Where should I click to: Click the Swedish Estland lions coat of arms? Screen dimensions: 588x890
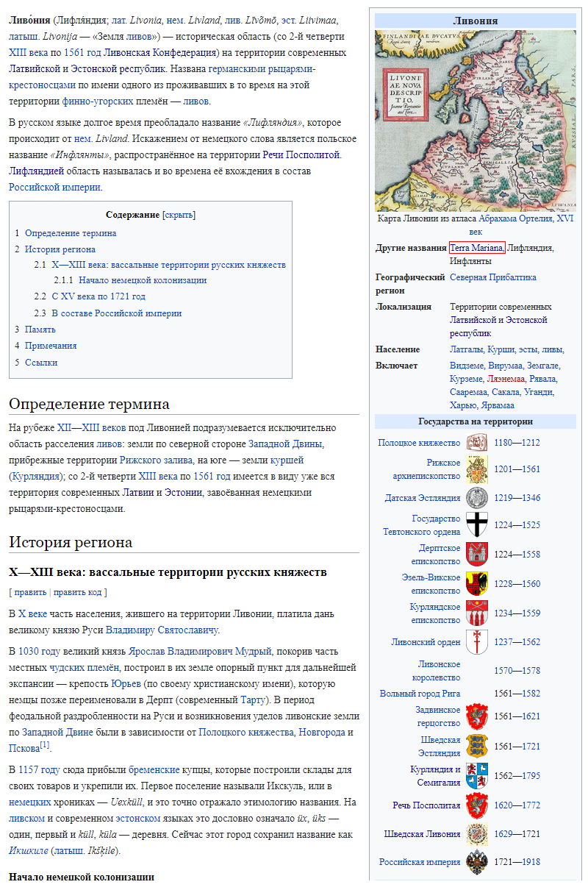(x=477, y=746)
